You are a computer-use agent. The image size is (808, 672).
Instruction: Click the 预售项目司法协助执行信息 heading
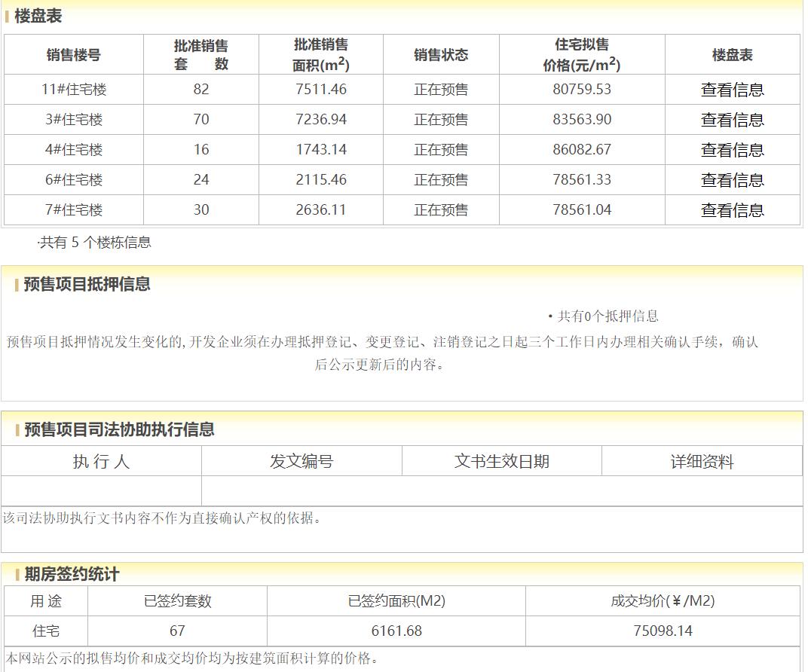tap(119, 429)
